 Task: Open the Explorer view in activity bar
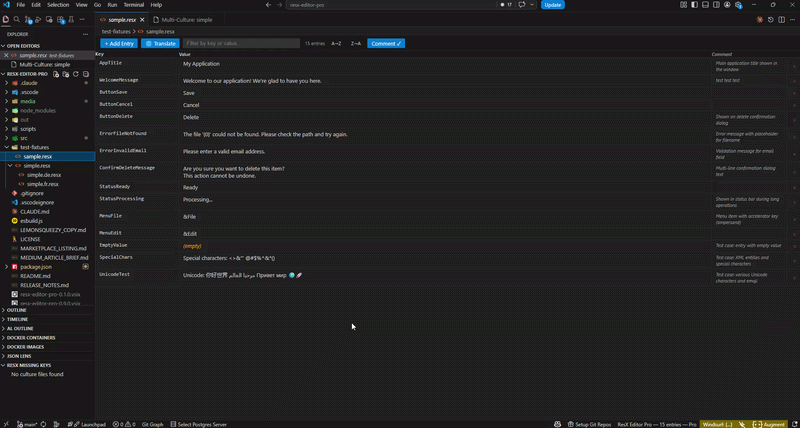tap(6, 19)
